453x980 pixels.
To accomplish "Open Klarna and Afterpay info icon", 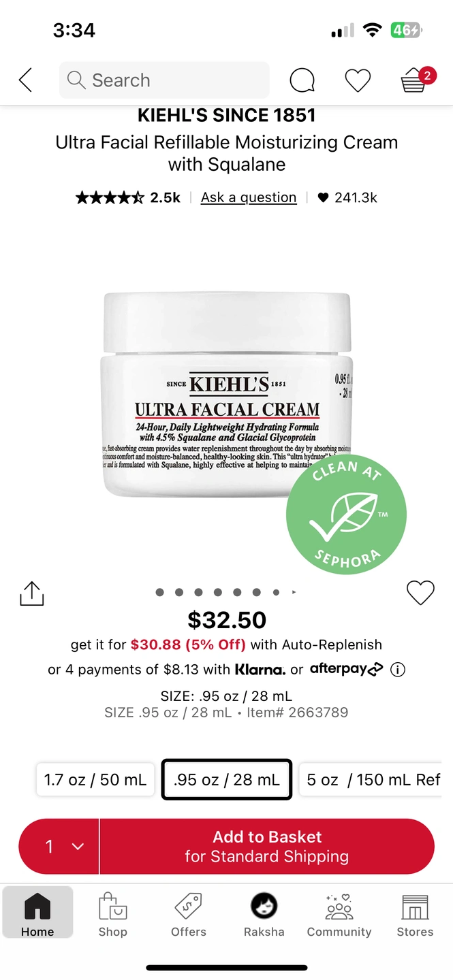I will coord(398,670).
